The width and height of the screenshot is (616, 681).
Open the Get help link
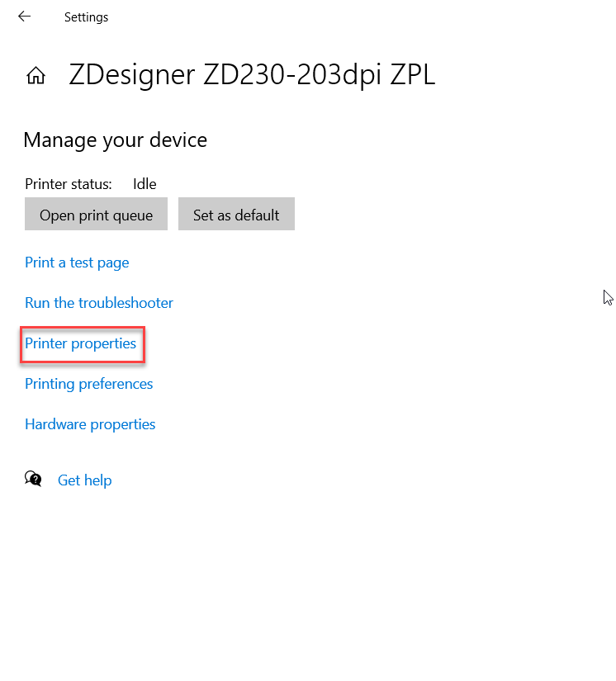[85, 480]
